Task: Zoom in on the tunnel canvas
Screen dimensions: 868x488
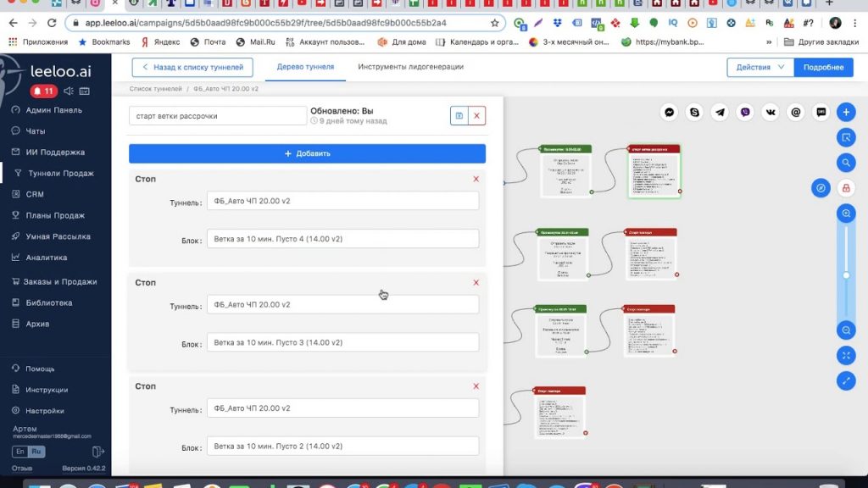Action: coord(846,213)
